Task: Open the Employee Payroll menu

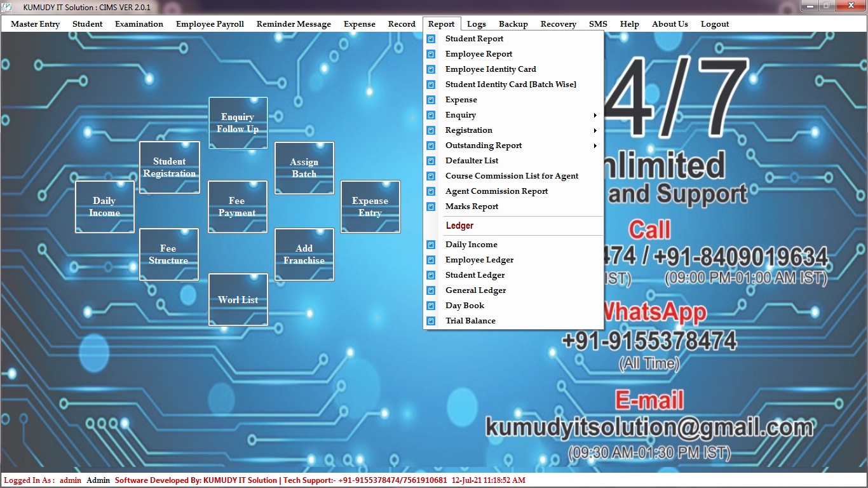Action: [210, 24]
